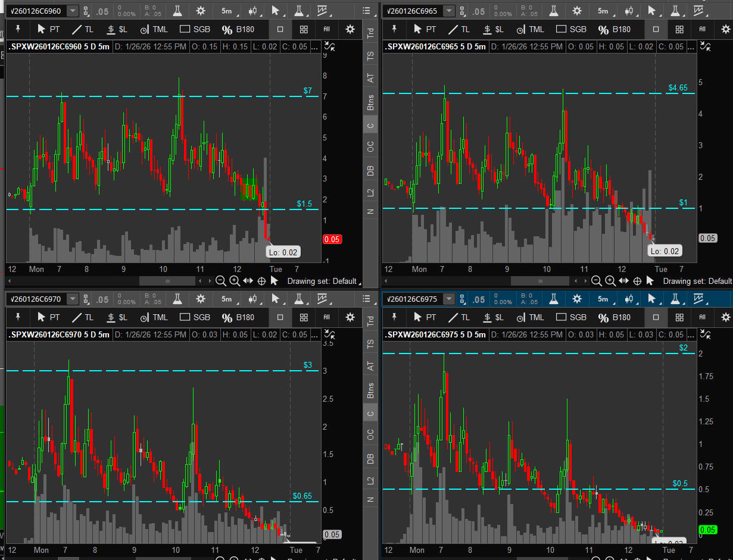
Task: Select the TL trendline tool in C6960 chart
Action: click(83, 29)
